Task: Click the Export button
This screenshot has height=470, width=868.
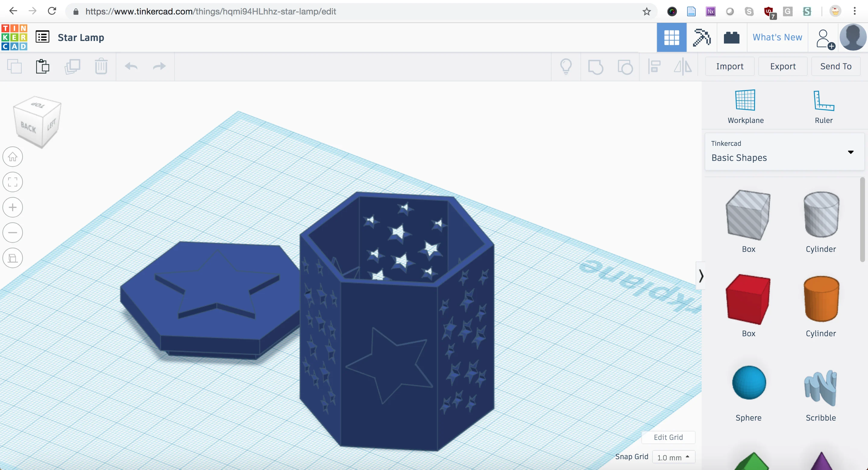Action: 783,66
